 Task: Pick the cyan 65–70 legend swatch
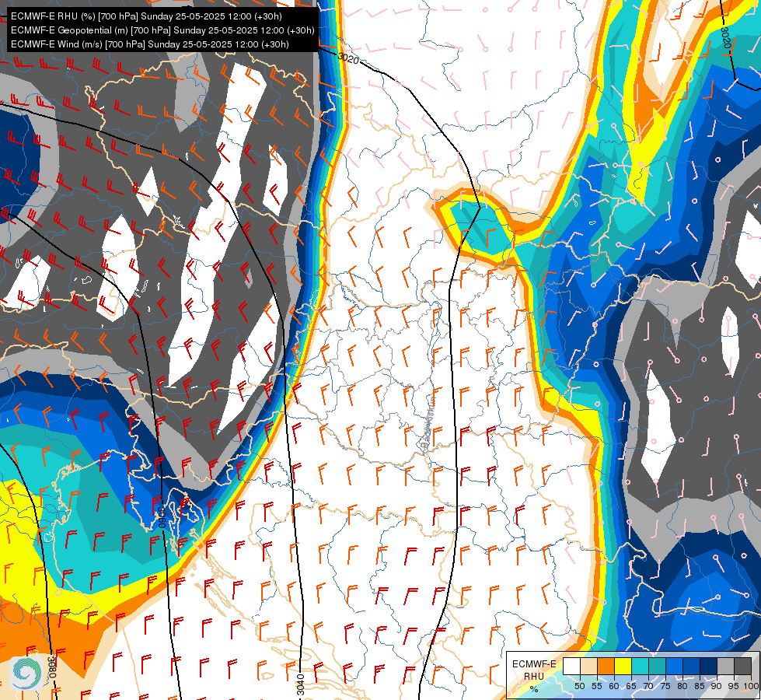coord(640,667)
